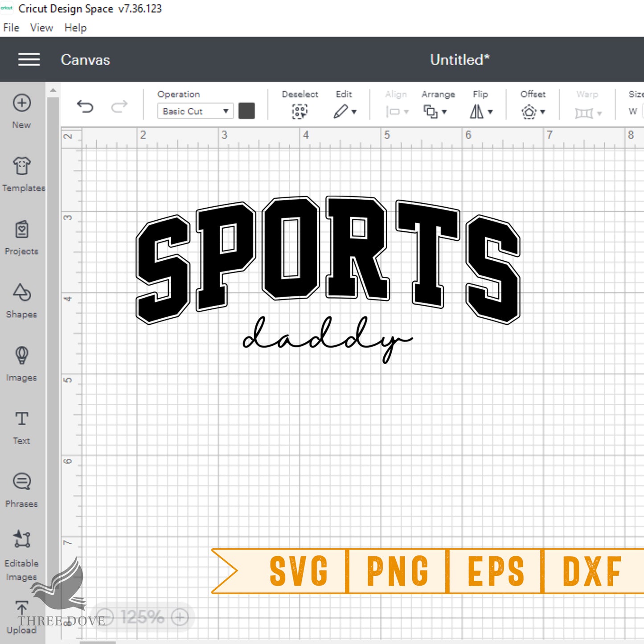Viewport: 644px width, 644px height.
Task: Click the left panel scroll up arrow
Action: [53, 90]
